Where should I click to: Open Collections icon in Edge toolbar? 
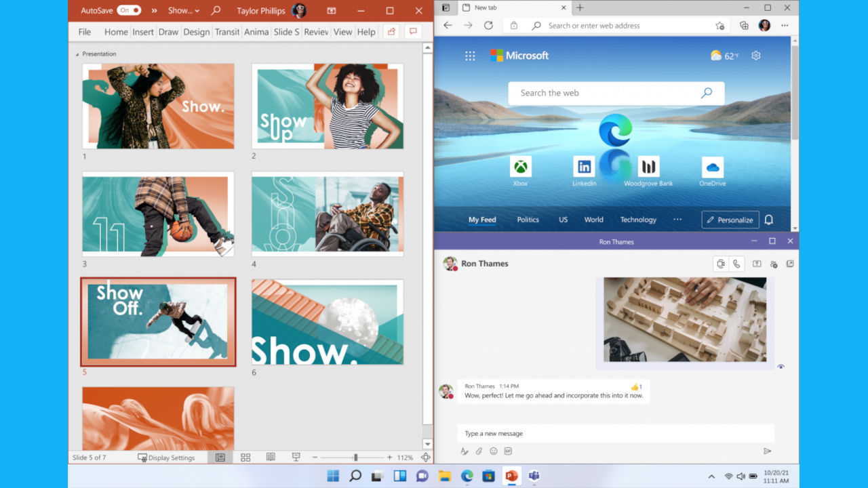coord(744,25)
